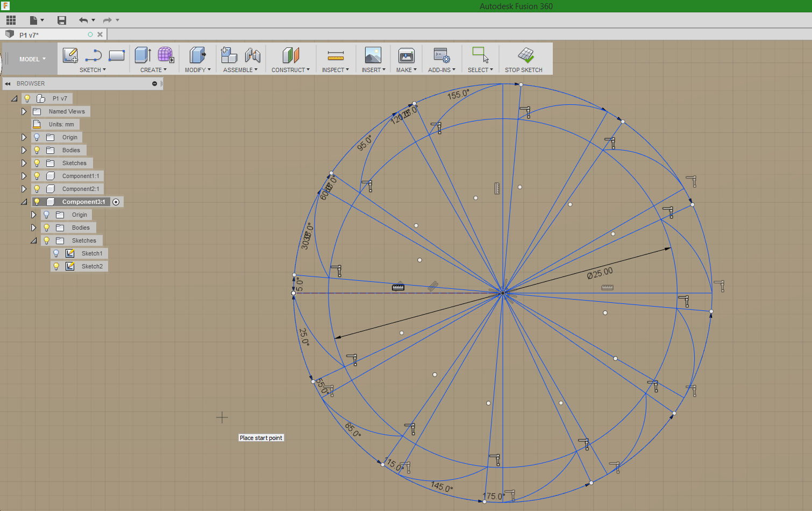Click the BROWSER panel options dot

click(154, 84)
